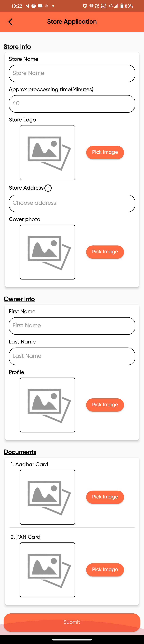The height and width of the screenshot is (644, 144).
Task: Tap the Profile placeholder image
Action: point(48,405)
